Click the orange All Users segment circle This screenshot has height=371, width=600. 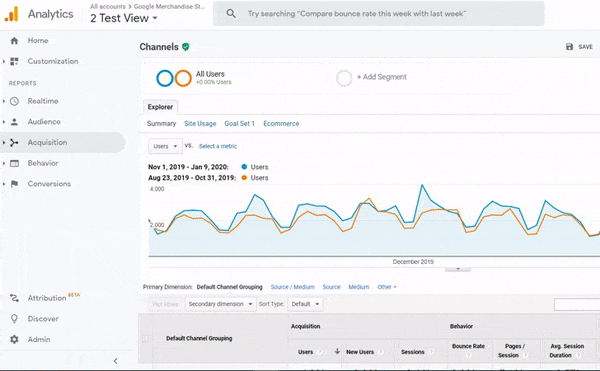pyautogui.click(x=183, y=78)
